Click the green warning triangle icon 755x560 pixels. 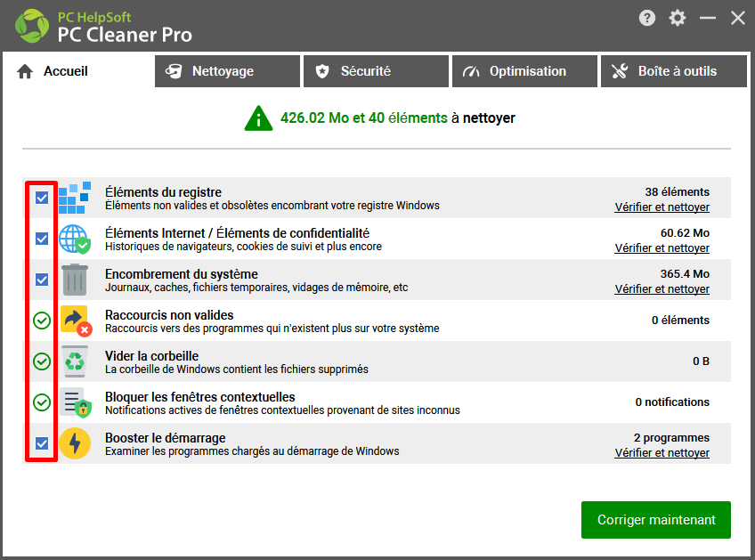coord(258,118)
